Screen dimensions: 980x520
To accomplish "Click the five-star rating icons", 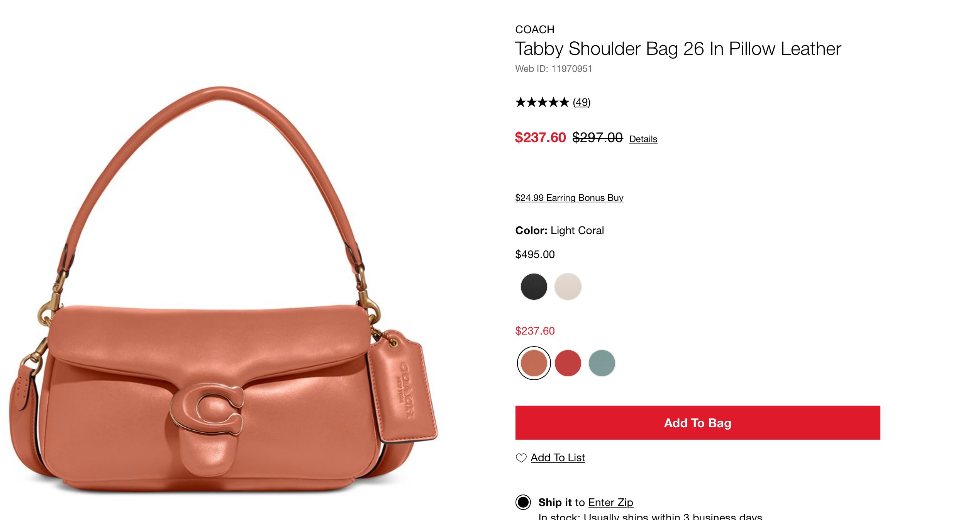I will coord(542,102).
